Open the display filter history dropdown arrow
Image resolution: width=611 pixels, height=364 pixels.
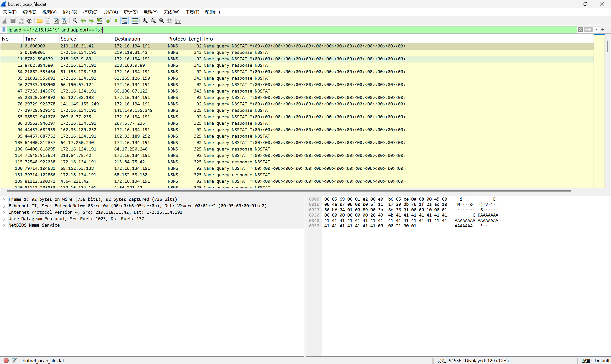point(596,30)
